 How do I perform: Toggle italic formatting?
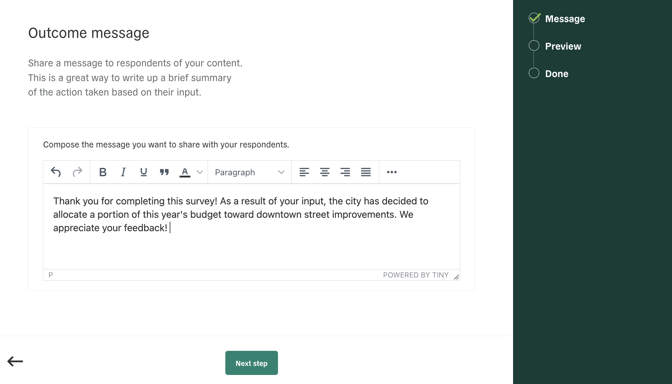coord(123,172)
